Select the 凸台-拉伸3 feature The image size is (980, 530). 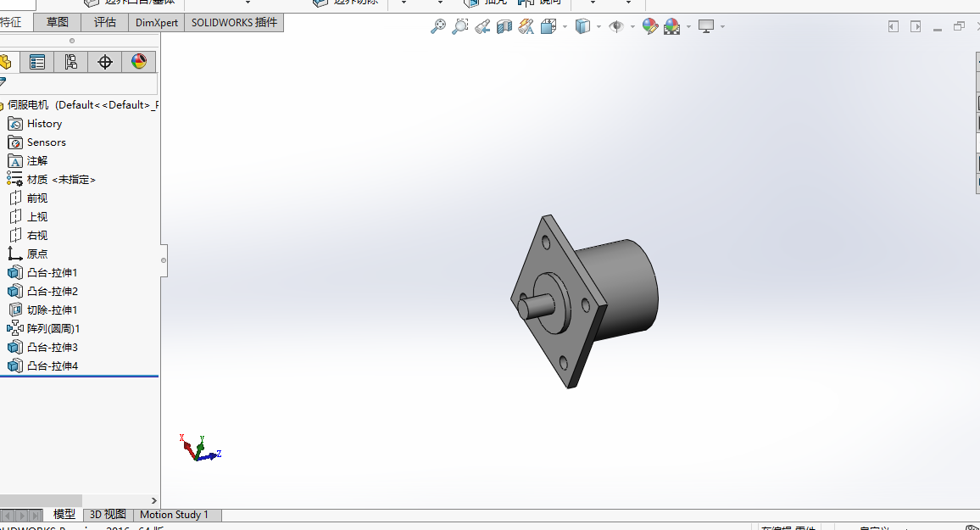52,348
